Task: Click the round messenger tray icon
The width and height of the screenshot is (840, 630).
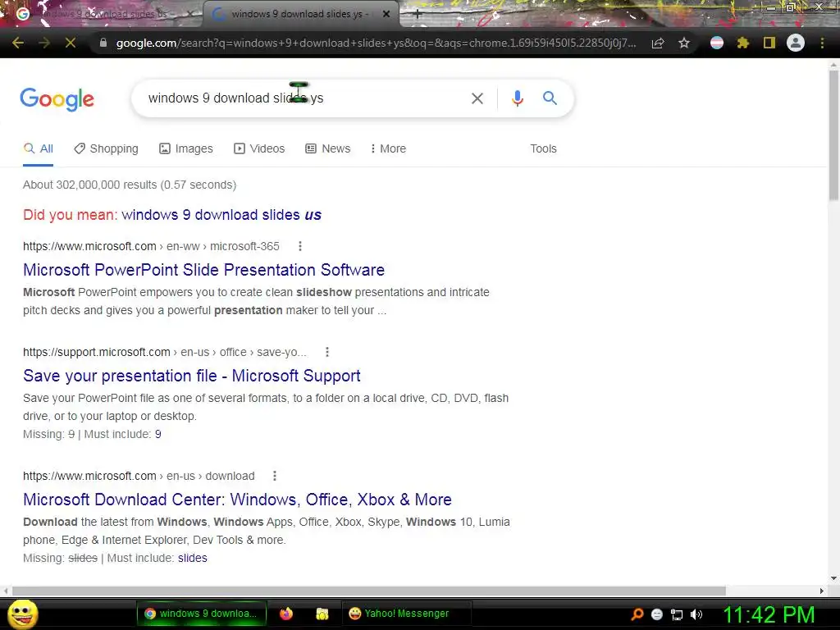Action: coord(657,614)
